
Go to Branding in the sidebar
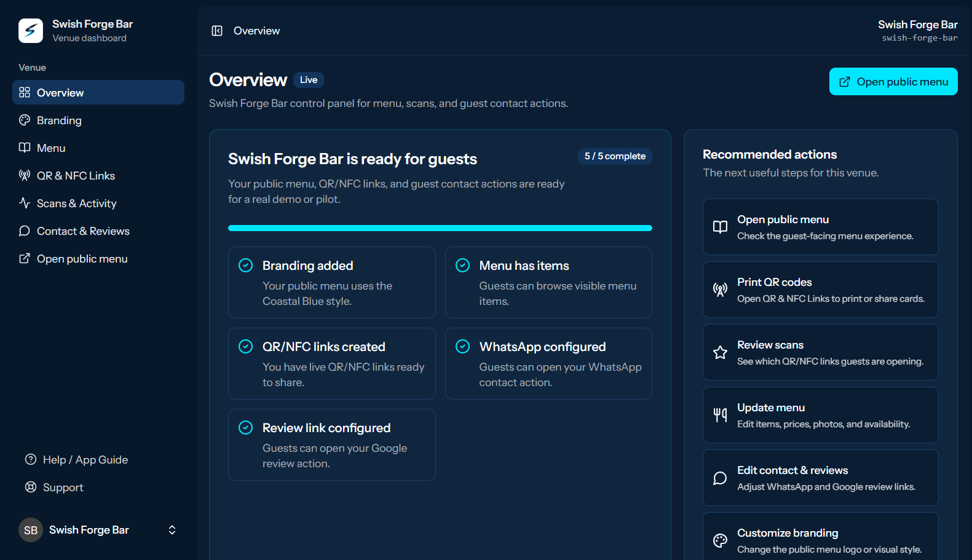click(98, 120)
